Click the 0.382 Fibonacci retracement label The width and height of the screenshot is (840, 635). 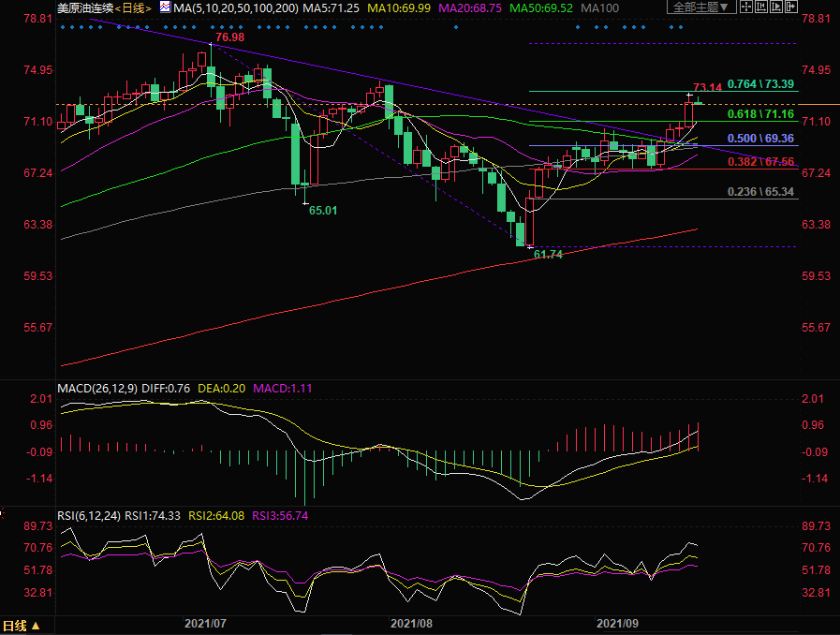tap(760, 162)
